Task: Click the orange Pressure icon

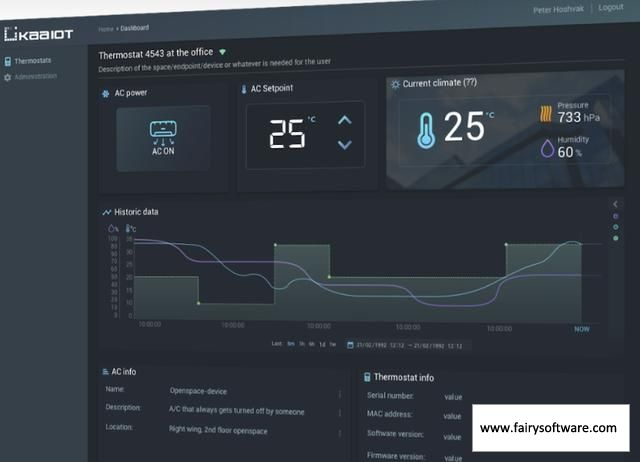Action: coord(546,114)
